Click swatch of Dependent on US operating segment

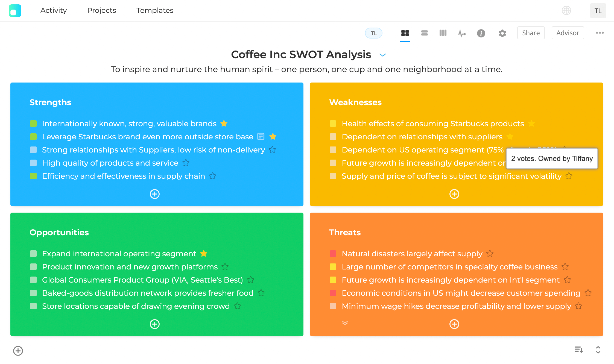click(x=333, y=150)
